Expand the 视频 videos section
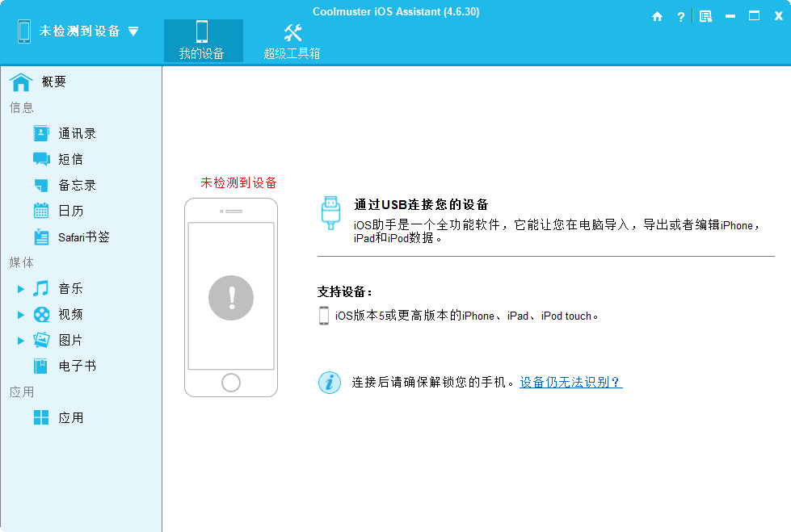 click(x=20, y=314)
